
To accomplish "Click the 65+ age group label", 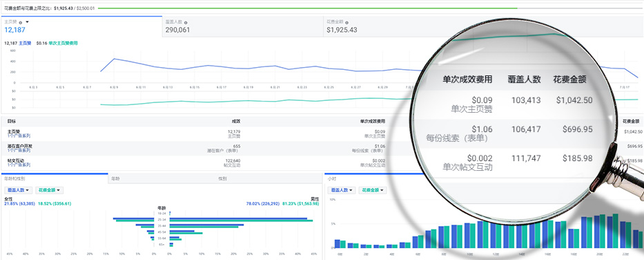I will (x=162, y=244).
